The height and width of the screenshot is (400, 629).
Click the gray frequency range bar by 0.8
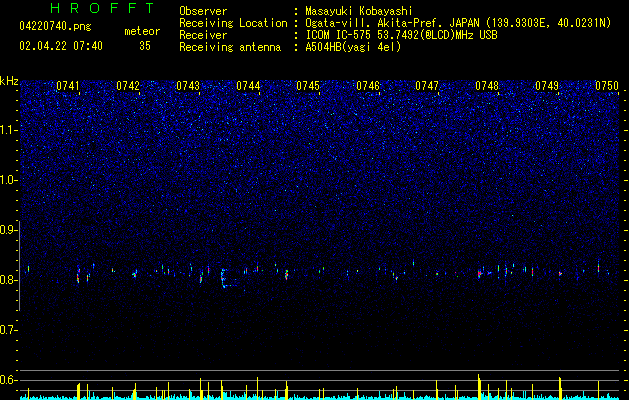[19, 266]
